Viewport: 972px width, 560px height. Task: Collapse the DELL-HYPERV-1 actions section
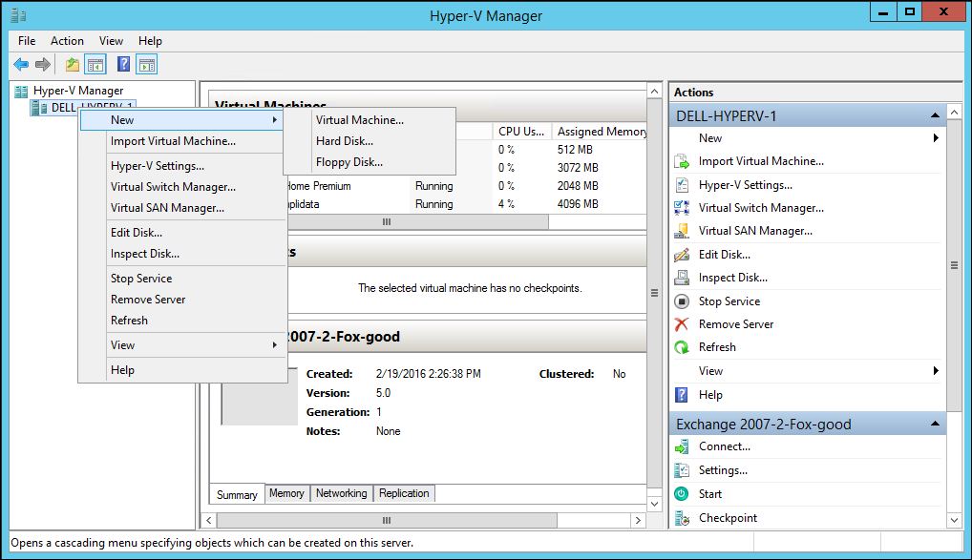935,115
